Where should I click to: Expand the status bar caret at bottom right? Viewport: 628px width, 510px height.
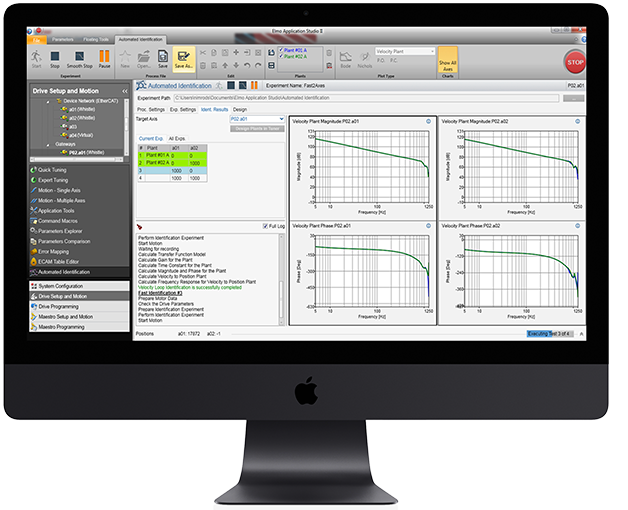coord(581,334)
